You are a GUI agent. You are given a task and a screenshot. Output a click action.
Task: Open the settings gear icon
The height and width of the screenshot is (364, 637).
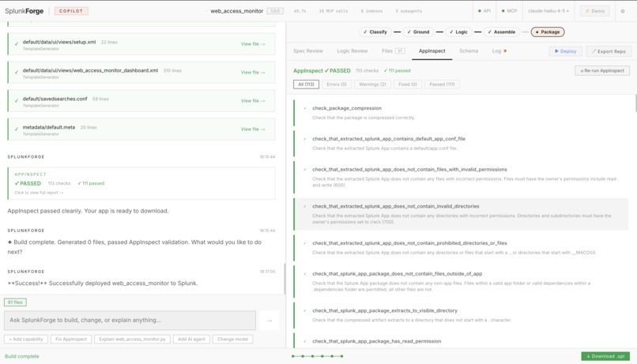(x=622, y=11)
